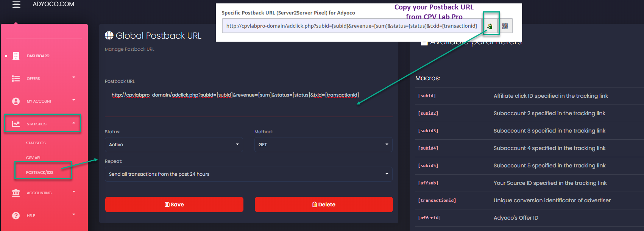Click the Offers list icon
This screenshot has height=231, width=644.
tap(16, 78)
